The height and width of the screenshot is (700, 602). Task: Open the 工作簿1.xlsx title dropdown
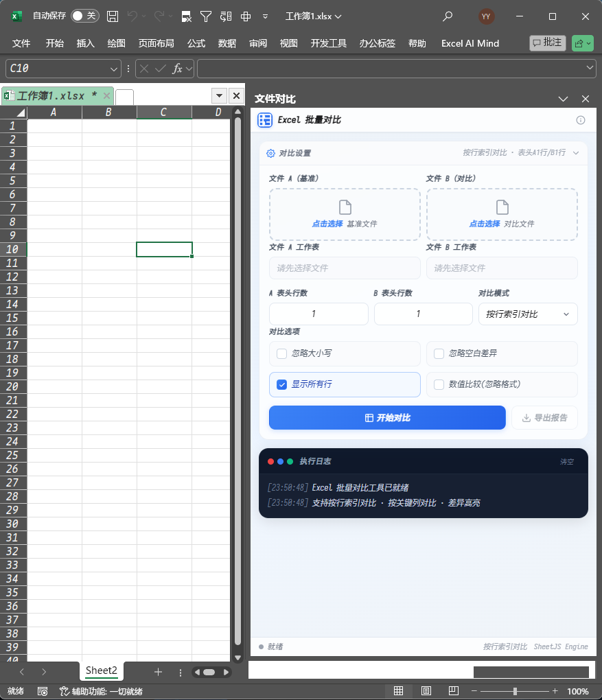(x=338, y=16)
